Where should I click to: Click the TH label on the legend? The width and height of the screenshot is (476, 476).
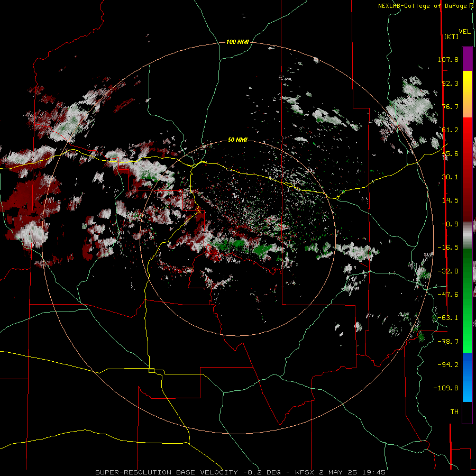point(454,412)
